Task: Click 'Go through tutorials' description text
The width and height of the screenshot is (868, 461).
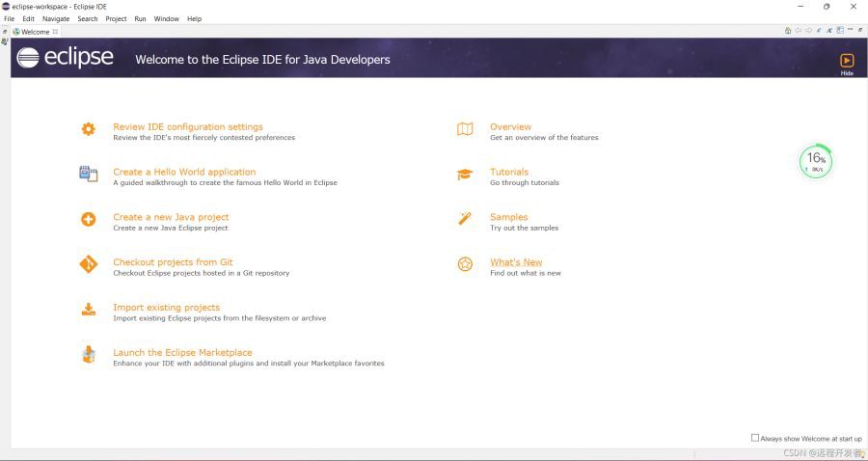Action: point(525,182)
